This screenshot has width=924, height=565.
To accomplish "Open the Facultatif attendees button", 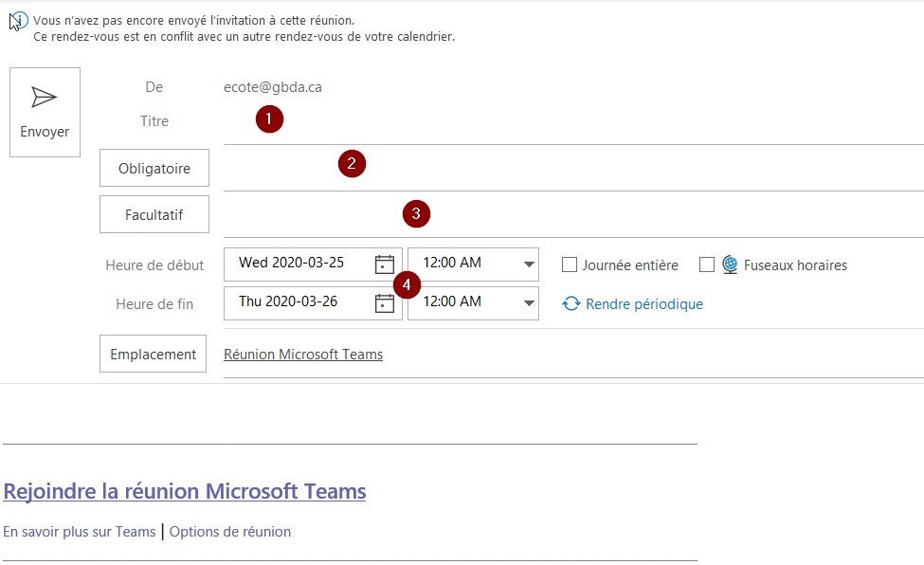I will click(154, 214).
